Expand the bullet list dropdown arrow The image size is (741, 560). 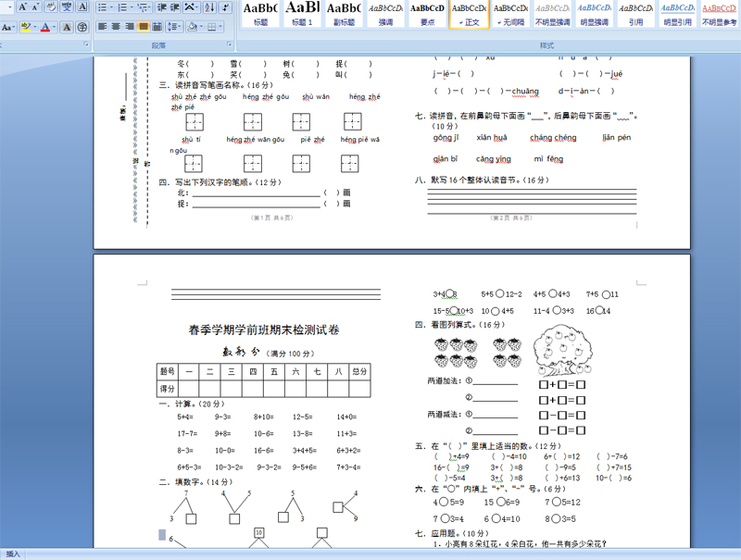point(111,7)
